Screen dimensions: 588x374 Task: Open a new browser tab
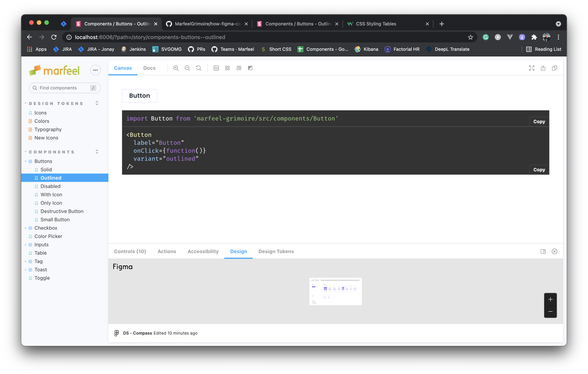point(442,24)
